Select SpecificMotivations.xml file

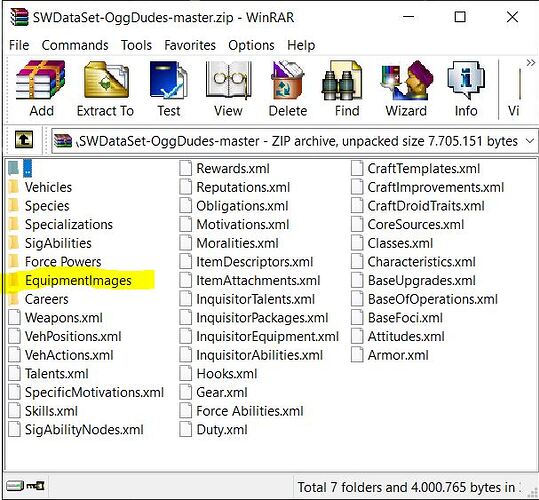pos(86,392)
